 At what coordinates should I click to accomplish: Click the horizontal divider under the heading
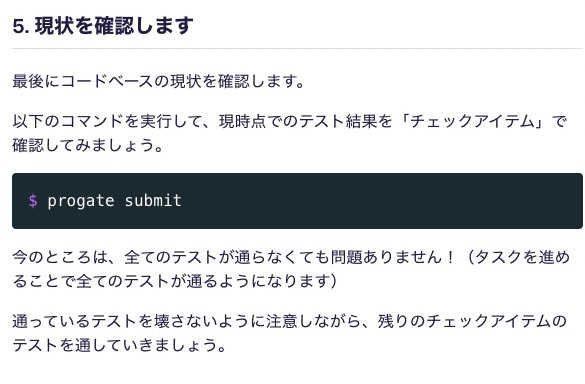pos(297,49)
